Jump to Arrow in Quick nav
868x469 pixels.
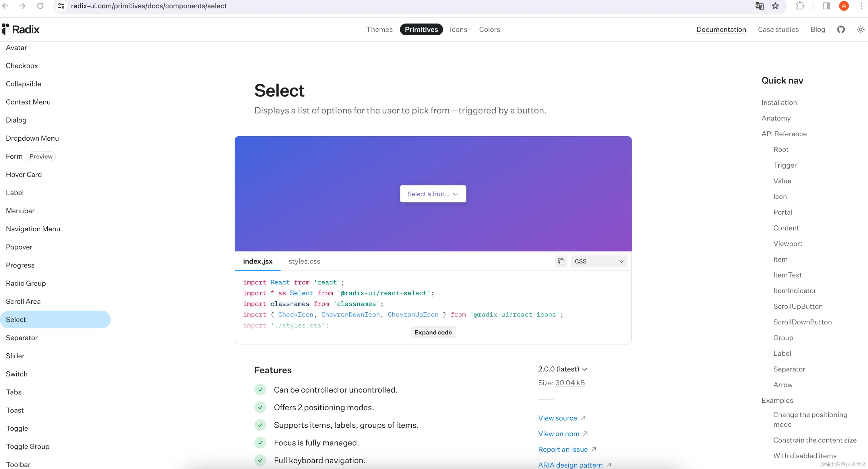point(783,385)
